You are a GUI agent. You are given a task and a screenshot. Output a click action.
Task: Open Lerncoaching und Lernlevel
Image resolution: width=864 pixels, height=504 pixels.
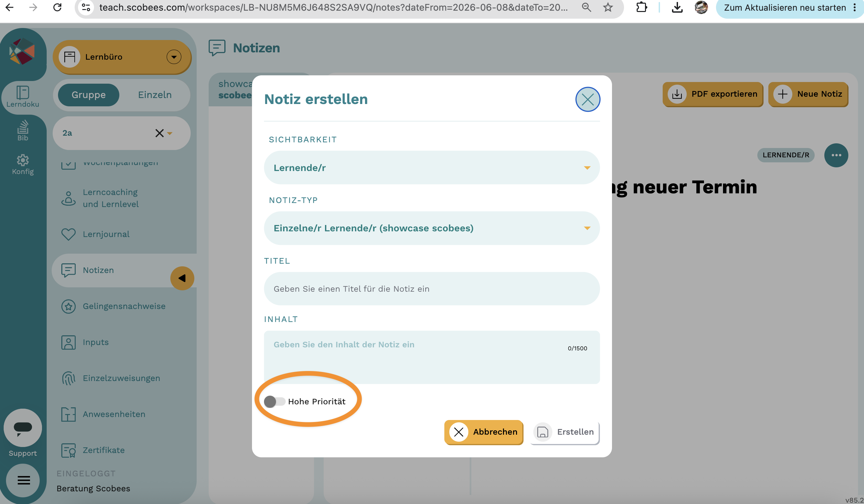110,198
